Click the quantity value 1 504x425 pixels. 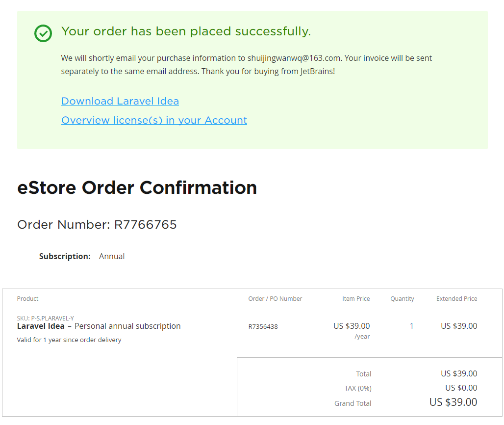[411, 326]
